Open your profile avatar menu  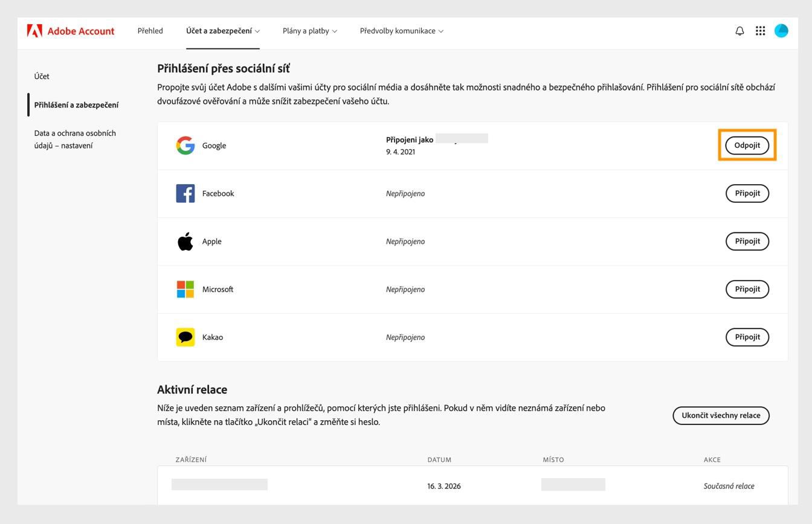click(x=781, y=31)
